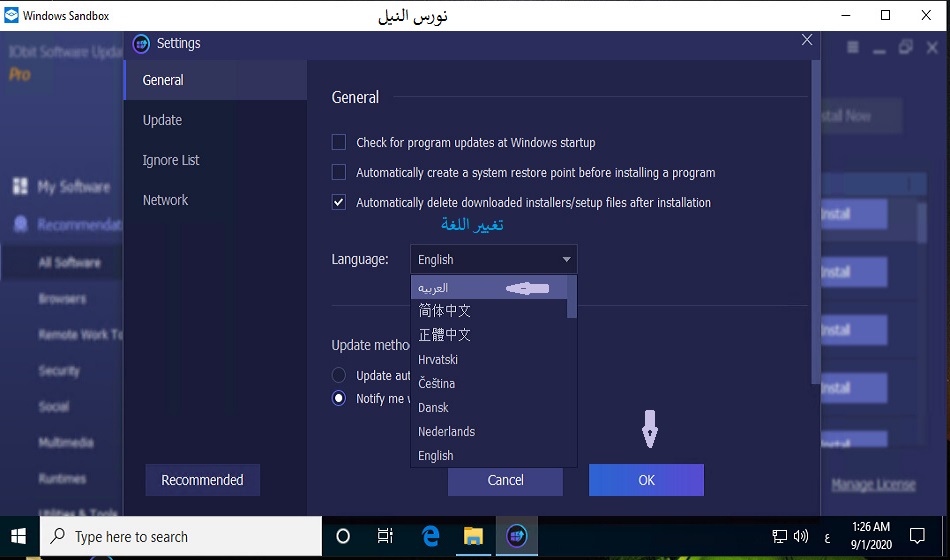Open Task View on the taskbar

point(385,537)
